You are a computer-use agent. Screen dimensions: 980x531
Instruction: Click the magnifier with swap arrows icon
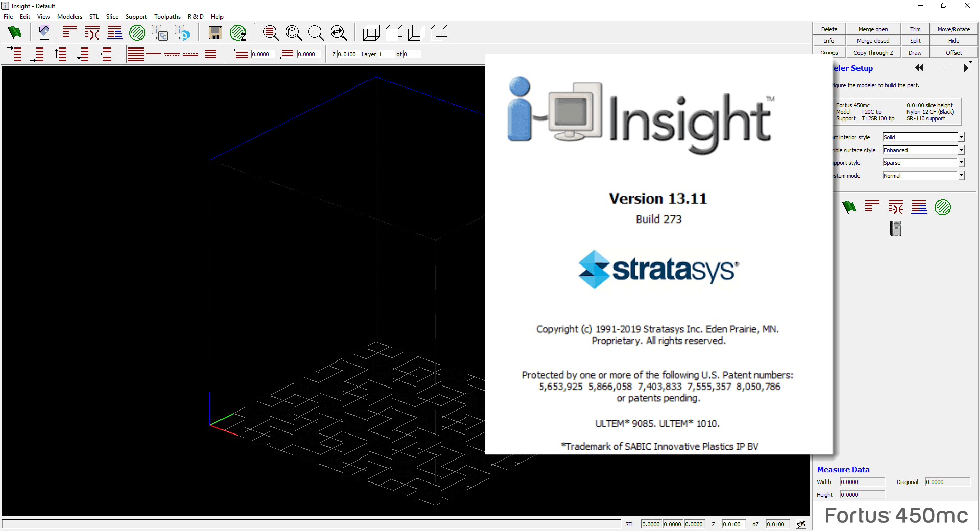[338, 33]
